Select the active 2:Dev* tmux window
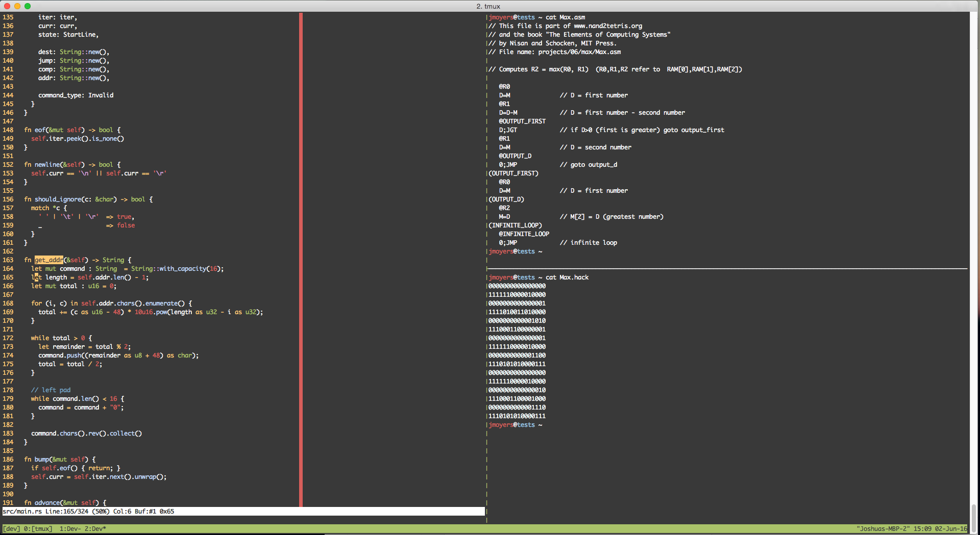This screenshot has height=535, width=980. 95,529
